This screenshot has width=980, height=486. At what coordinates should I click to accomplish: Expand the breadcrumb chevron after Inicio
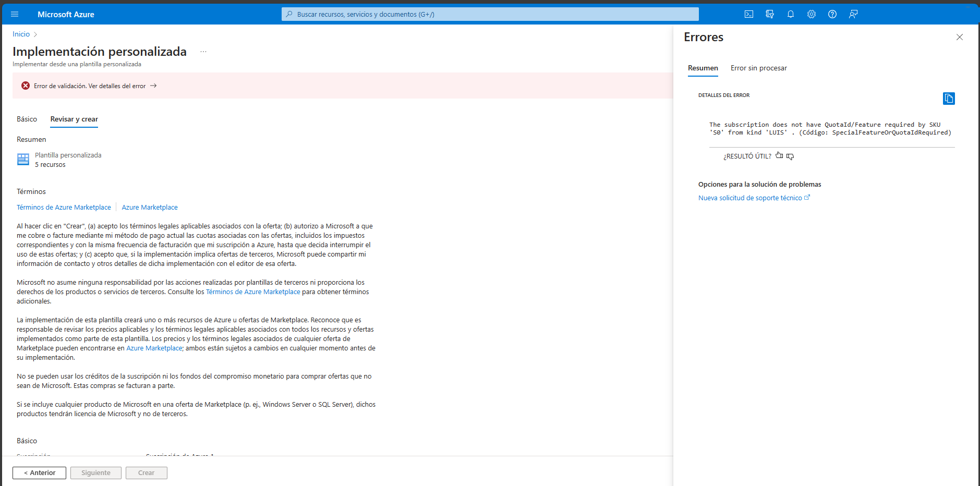click(x=35, y=34)
